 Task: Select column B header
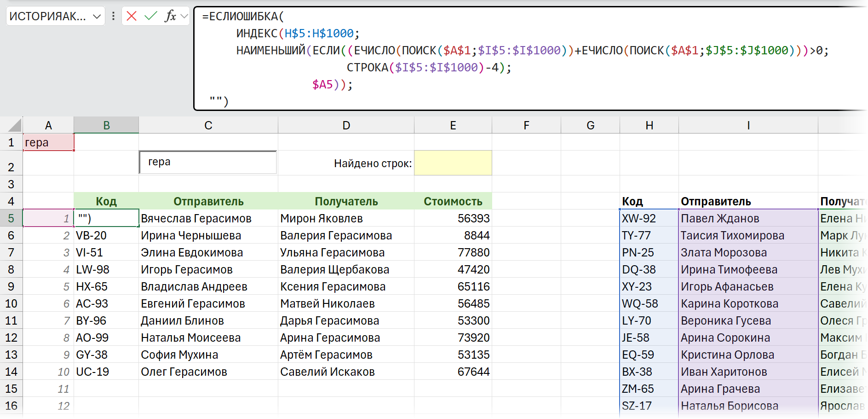click(106, 125)
